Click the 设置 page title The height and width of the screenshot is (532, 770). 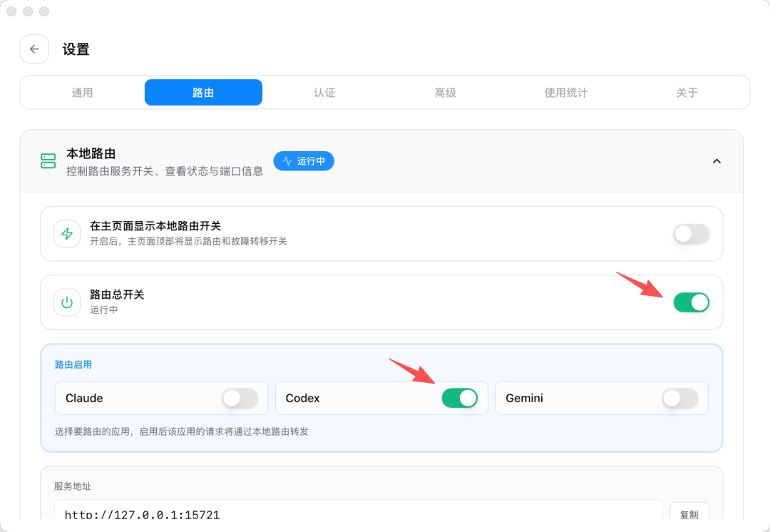(76, 50)
